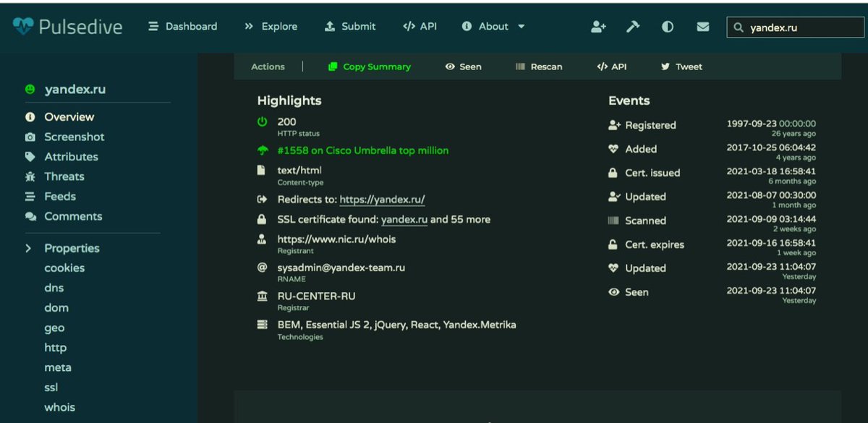This screenshot has height=423, width=868.
Task: Select Screenshot in the sidebar
Action: (x=75, y=137)
